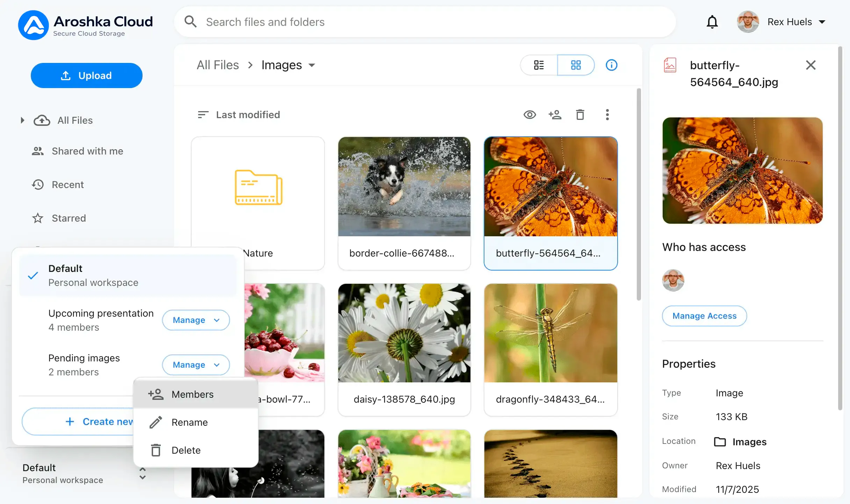Screen dimensions: 850x504
Task: Click the preview eye icon
Action: point(530,115)
